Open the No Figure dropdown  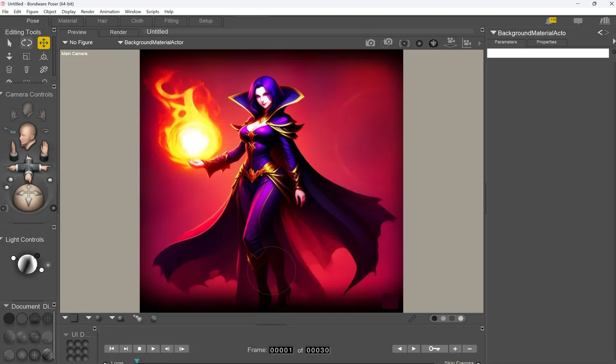pyautogui.click(x=77, y=42)
